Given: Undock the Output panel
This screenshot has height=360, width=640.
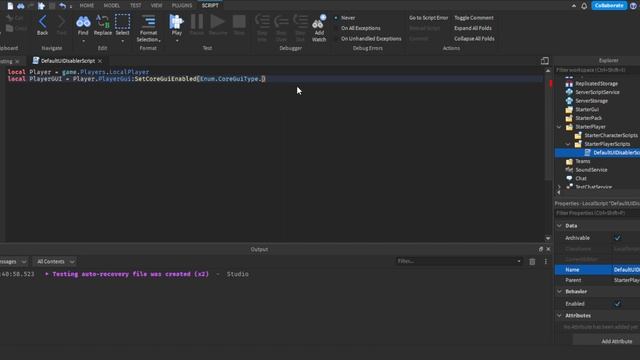Looking at the screenshot, I should [x=541, y=249].
